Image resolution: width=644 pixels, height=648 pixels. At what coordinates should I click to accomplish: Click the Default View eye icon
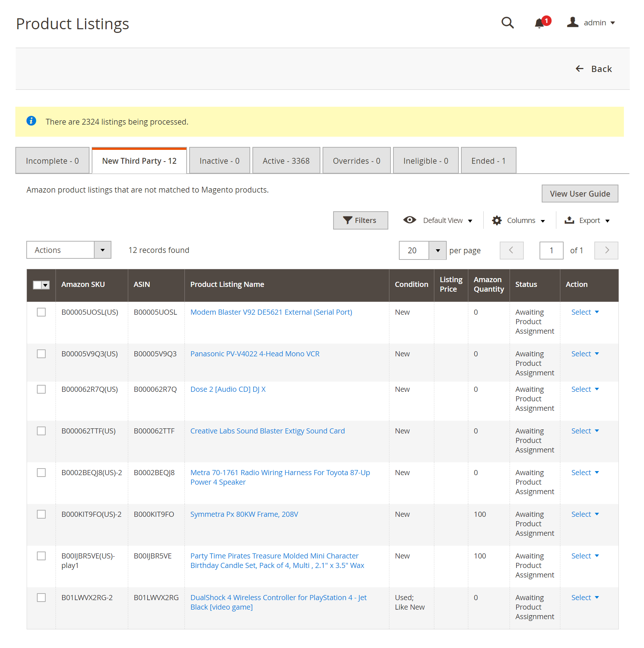point(409,220)
